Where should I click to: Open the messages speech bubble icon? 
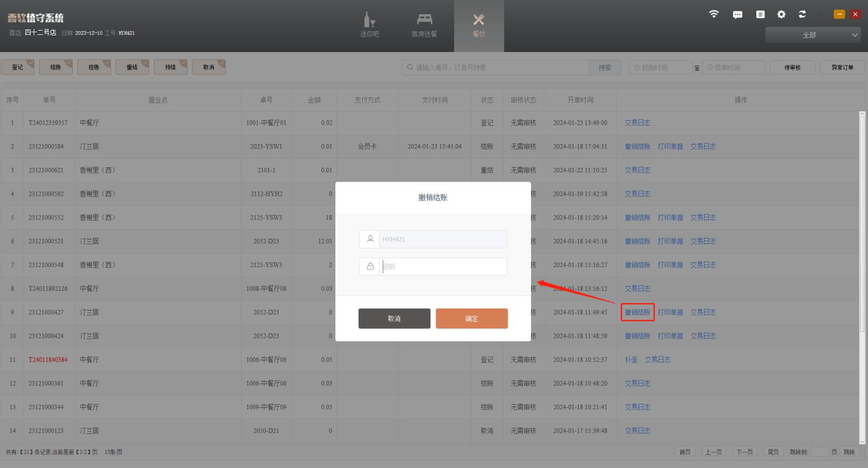[737, 15]
